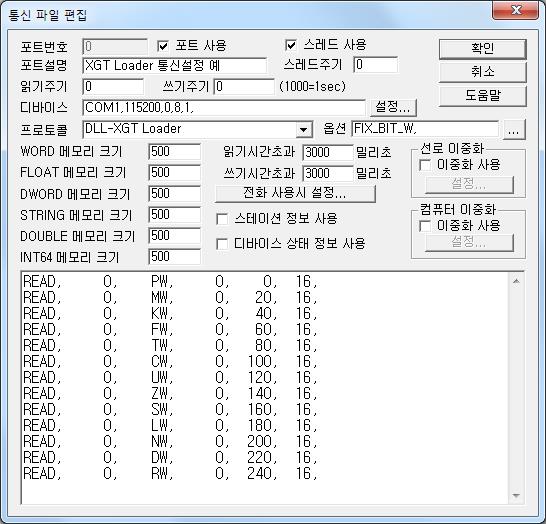Click the READ line containing PW
Image resolution: width=546 pixels, height=524 pixels.
tap(170, 282)
